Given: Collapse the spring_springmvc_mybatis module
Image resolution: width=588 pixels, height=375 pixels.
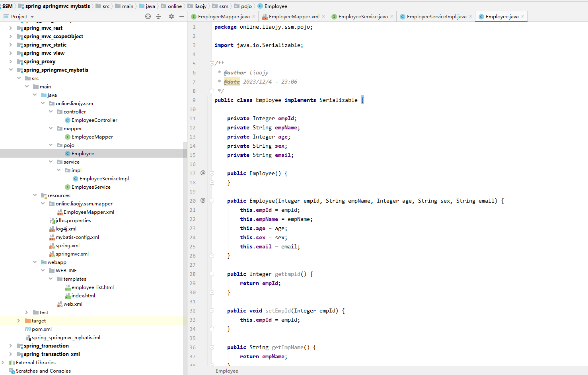Looking at the screenshot, I should (x=11, y=70).
